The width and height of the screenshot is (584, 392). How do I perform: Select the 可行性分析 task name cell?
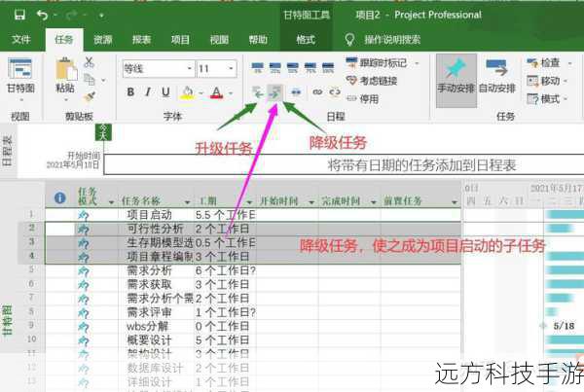pos(156,229)
